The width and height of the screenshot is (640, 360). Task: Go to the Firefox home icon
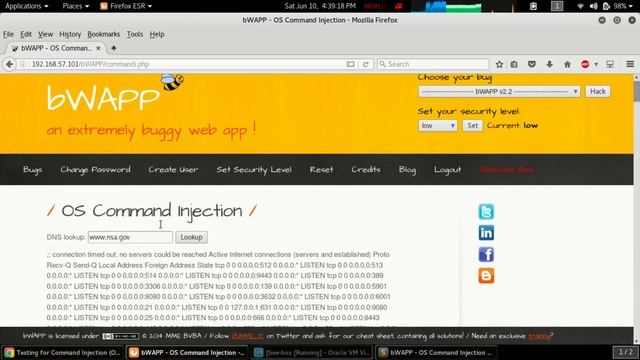tap(567, 64)
